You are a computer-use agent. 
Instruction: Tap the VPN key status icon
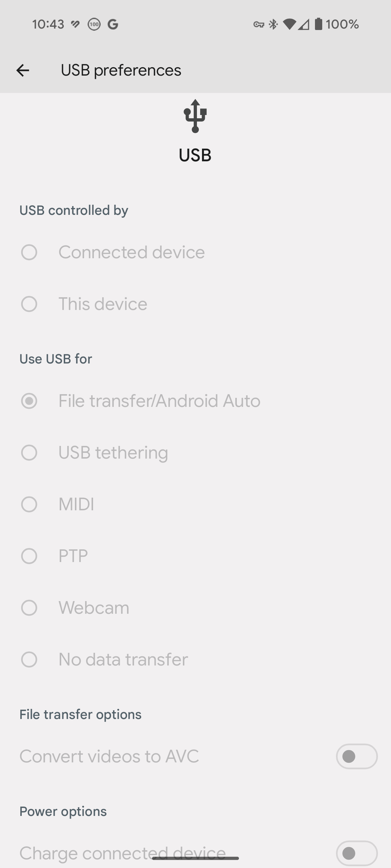[x=258, y=24]
